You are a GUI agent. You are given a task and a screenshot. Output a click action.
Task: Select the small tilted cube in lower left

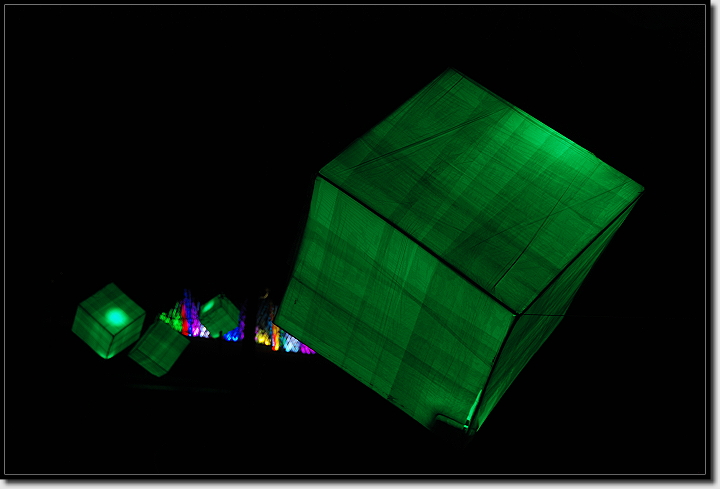click(x=158, y=348)
